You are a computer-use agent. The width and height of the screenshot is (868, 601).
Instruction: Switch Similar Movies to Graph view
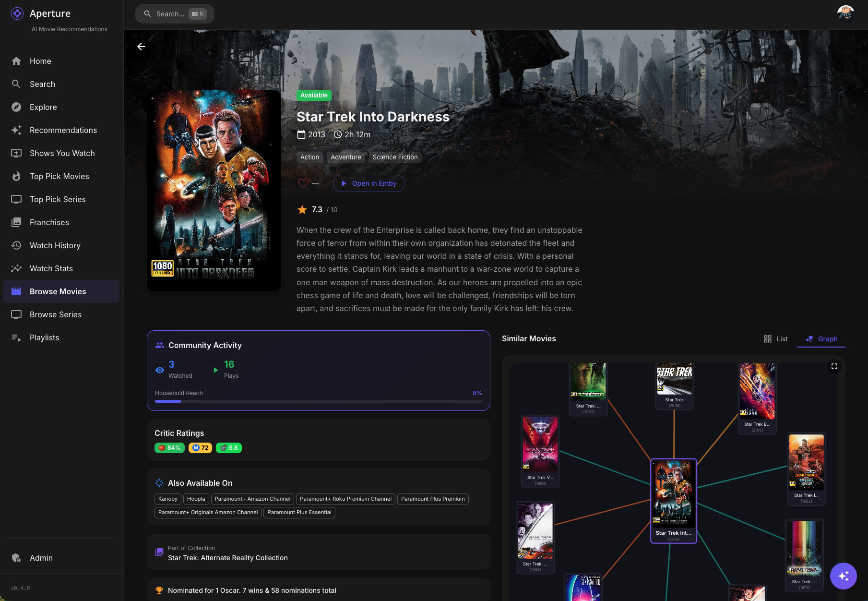point(821,339)
